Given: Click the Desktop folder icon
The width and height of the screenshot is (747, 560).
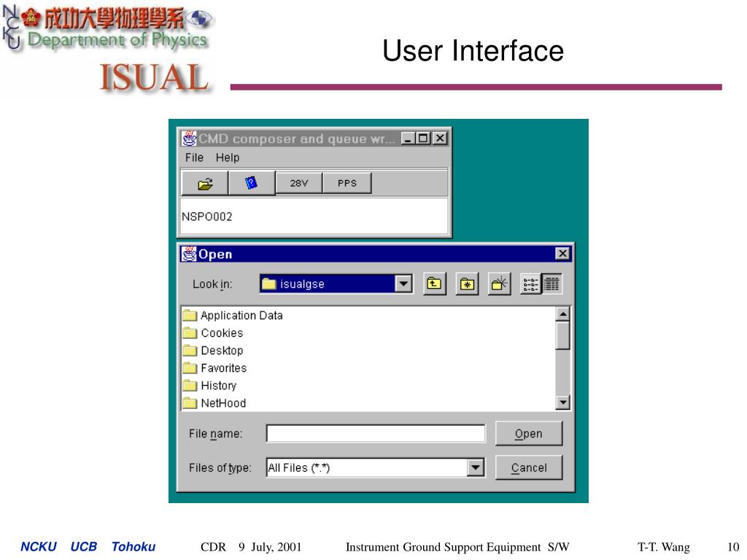Looking at the screenshot, I should tap(190, 351).
